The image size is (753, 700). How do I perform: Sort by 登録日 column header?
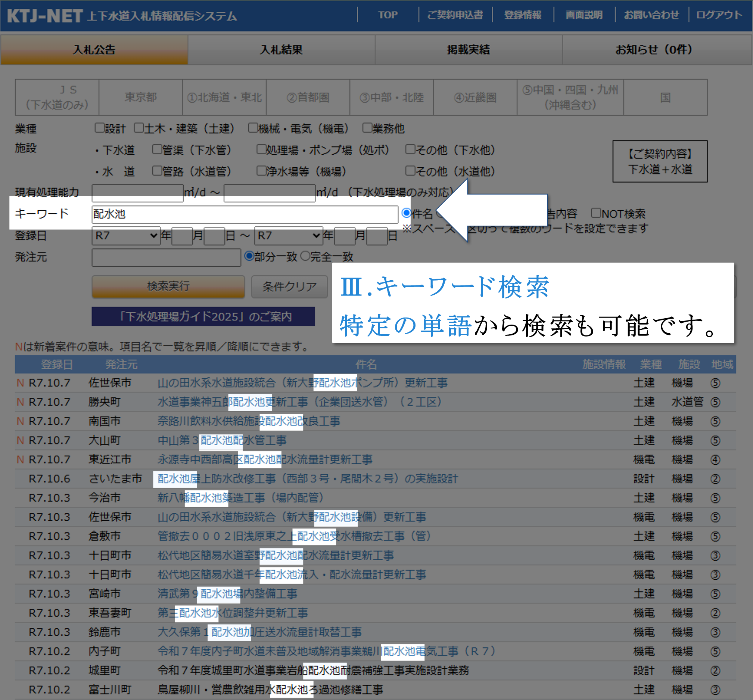pyautogui.click(x=56, y=365)
